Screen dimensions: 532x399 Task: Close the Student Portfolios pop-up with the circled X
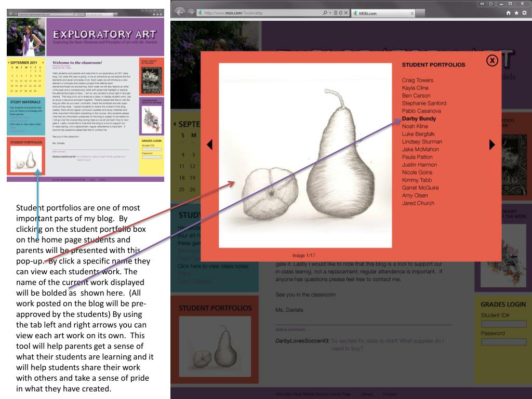click(x=492, y=61)
